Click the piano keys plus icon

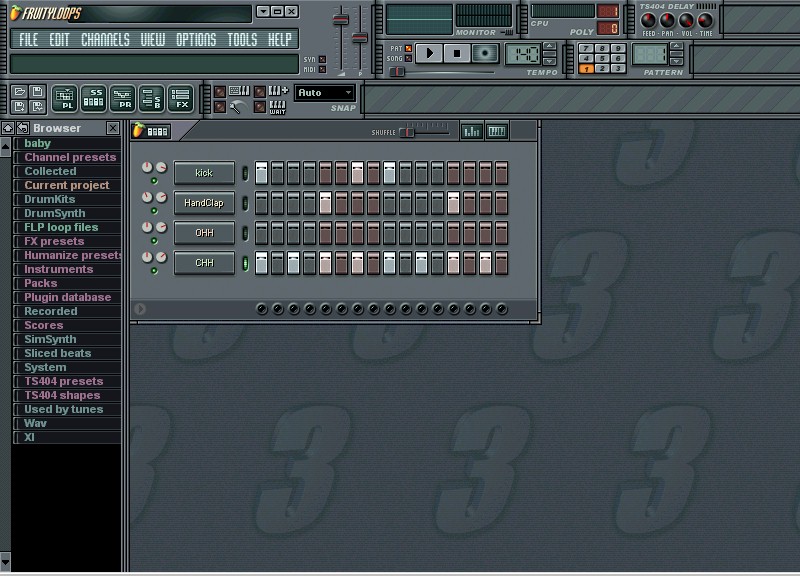coord(278,91)
